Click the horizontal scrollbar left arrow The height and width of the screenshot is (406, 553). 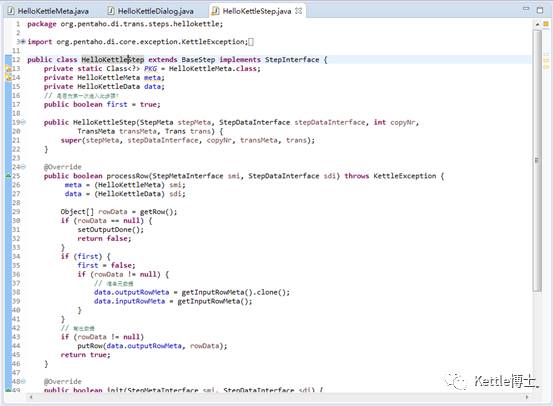[31, 398]
